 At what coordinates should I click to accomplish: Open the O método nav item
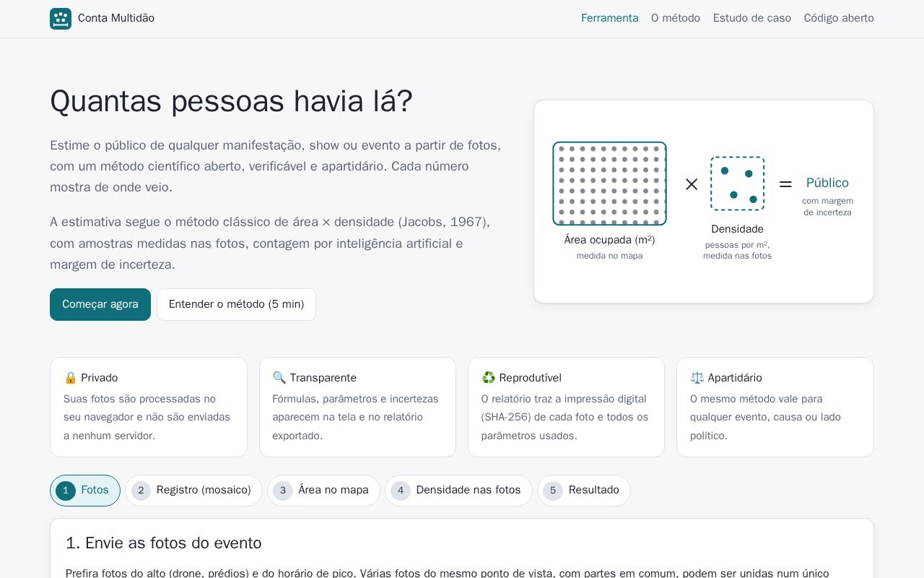(676, 18)
